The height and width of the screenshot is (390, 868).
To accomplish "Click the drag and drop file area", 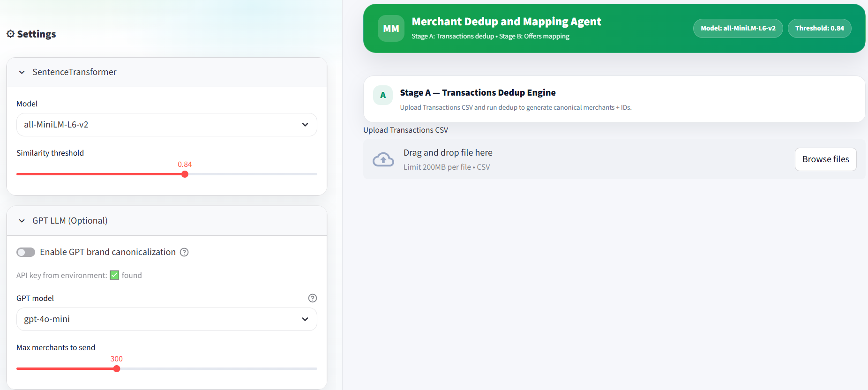I will tap(562, 159).
